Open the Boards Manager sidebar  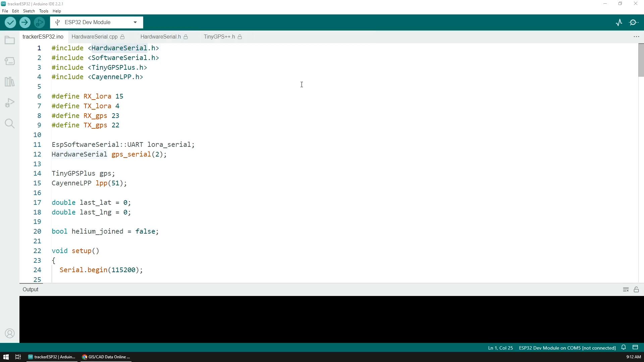coord(10,61)
